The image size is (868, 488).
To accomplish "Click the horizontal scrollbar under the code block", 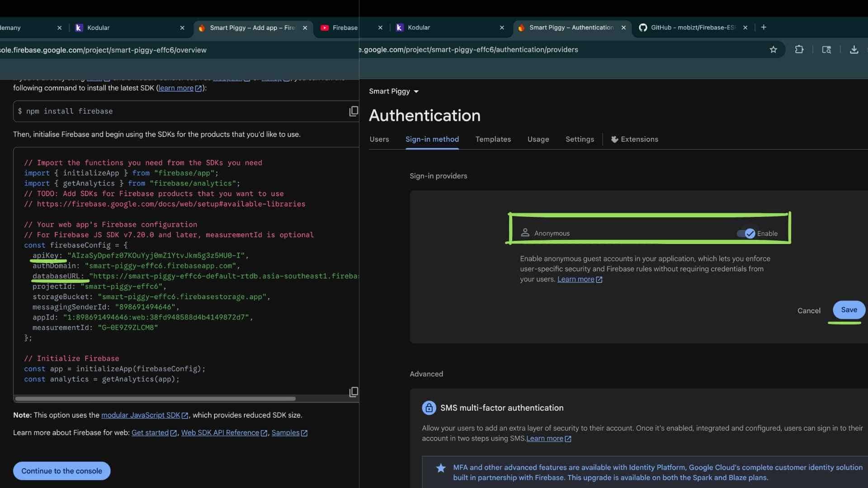I will tap(155, 399).
